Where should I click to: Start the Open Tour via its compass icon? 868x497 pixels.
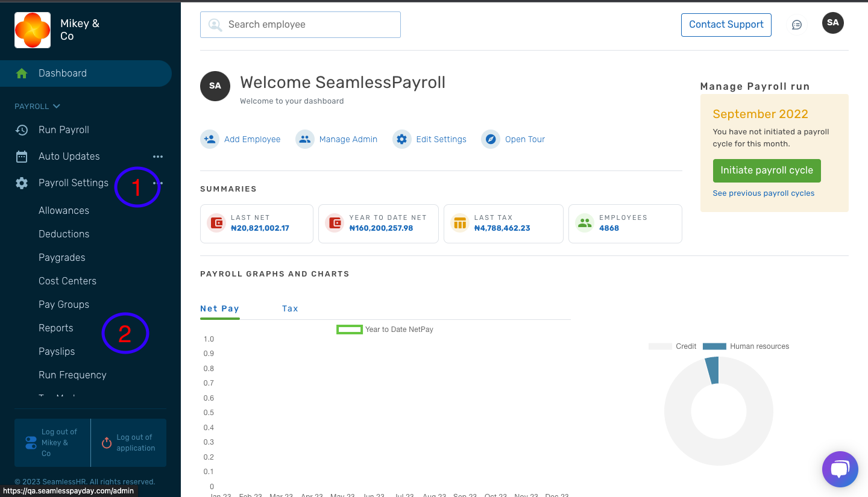coord(491,139)
